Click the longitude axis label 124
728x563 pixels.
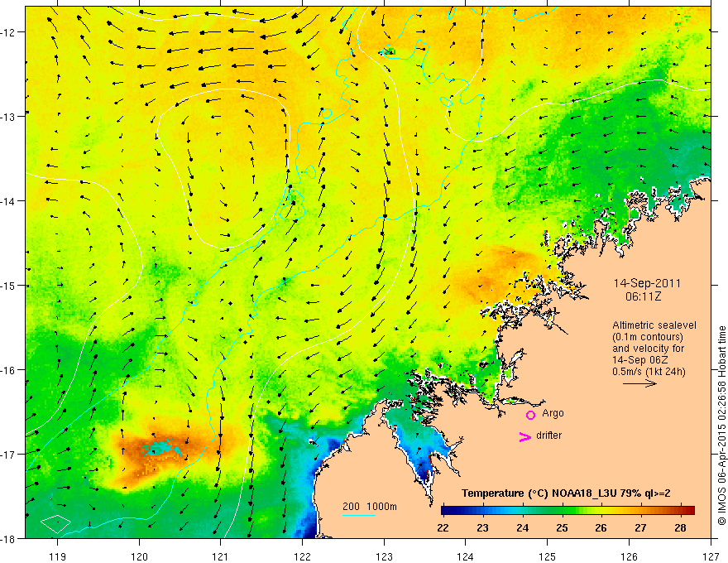click(465, 556)
